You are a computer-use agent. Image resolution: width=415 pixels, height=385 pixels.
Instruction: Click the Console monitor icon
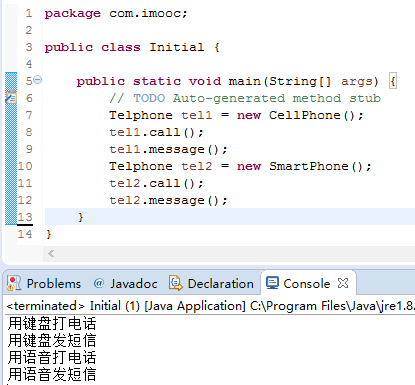tap(272, 283)
